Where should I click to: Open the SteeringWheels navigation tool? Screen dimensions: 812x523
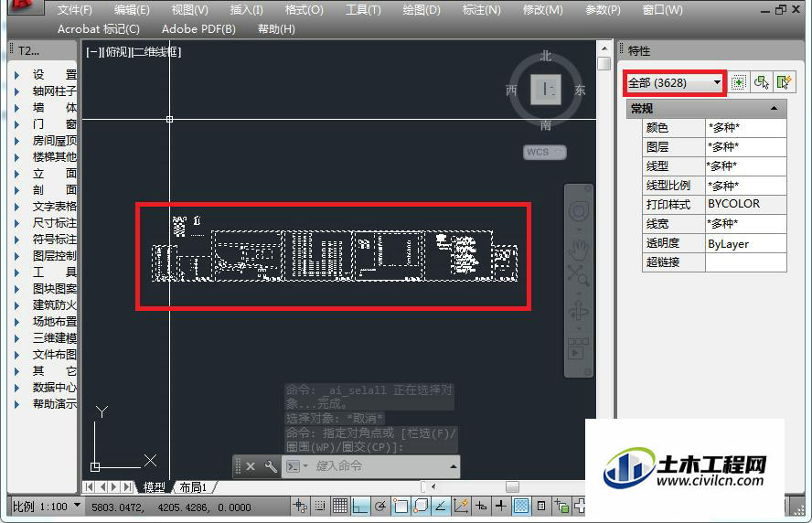click(x=579, y=210)
